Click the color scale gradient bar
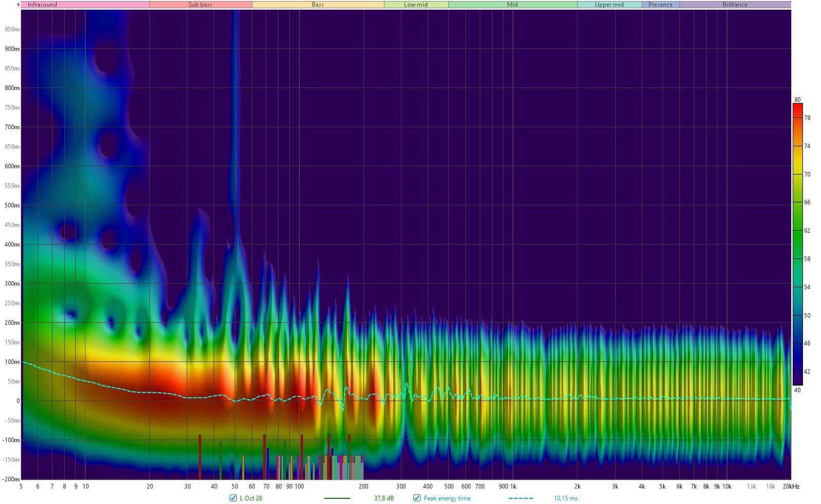The image size is (821, 504). pos(797,245)
